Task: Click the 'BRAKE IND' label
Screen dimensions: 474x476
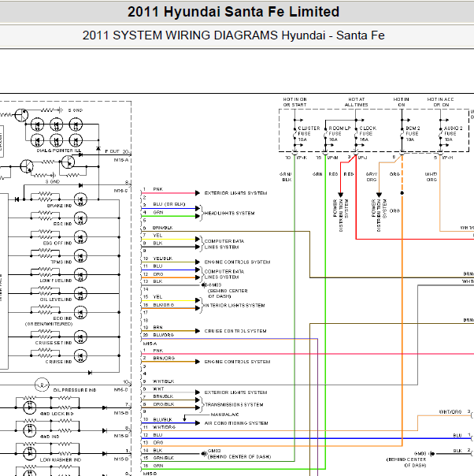Action: tap(59, 206)
